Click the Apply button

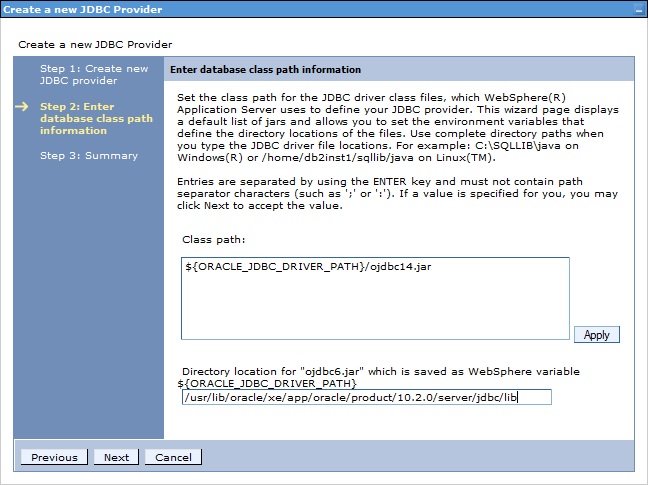coord(596,334)
